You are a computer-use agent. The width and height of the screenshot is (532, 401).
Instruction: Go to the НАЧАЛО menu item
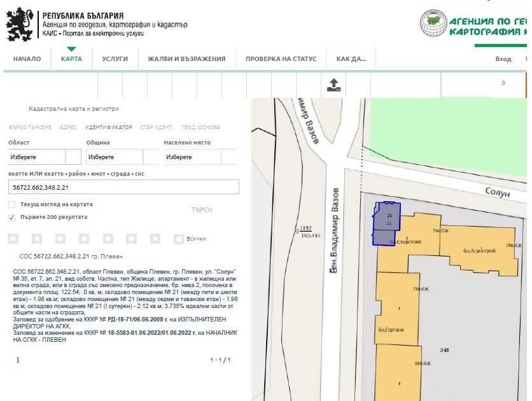click(27, 59)
